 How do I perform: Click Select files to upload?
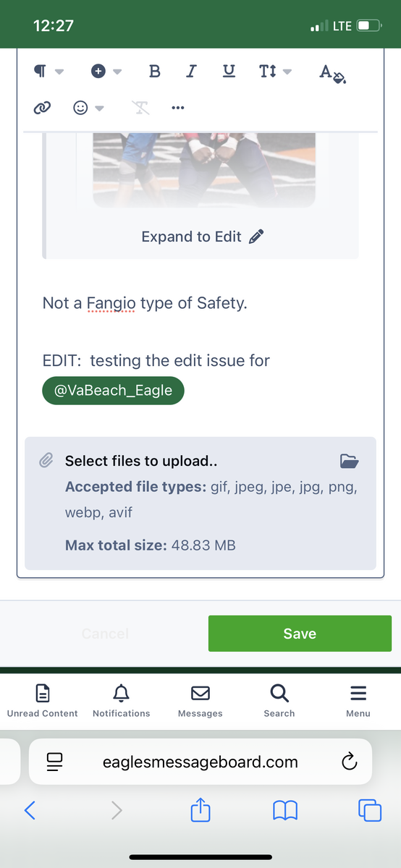(141, 461)
